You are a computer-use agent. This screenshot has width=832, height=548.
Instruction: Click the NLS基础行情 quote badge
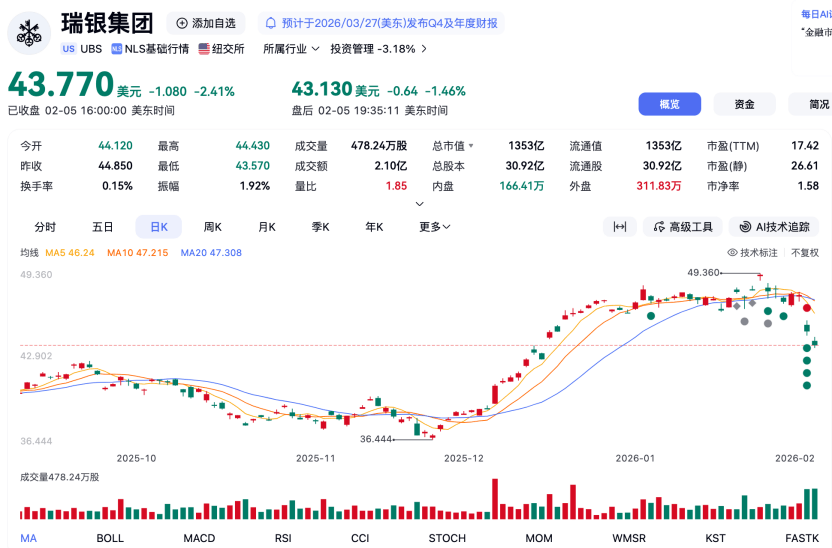[x=150, y=48]
